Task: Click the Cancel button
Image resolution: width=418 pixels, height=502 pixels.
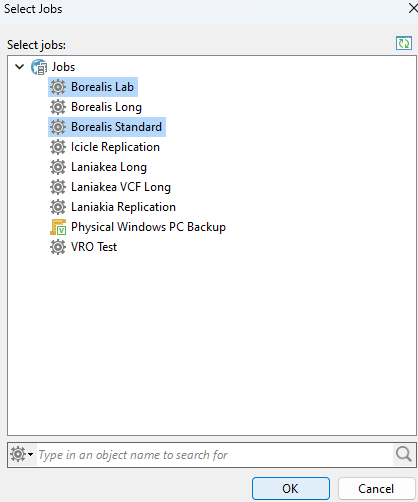Action: pyautogui.click(x=376, y=489)
